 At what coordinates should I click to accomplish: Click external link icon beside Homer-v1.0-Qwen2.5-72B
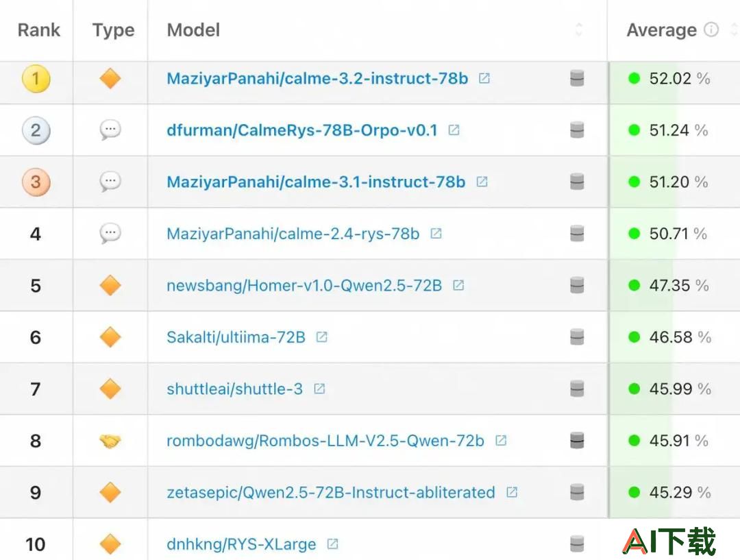[x=458, y=285]
